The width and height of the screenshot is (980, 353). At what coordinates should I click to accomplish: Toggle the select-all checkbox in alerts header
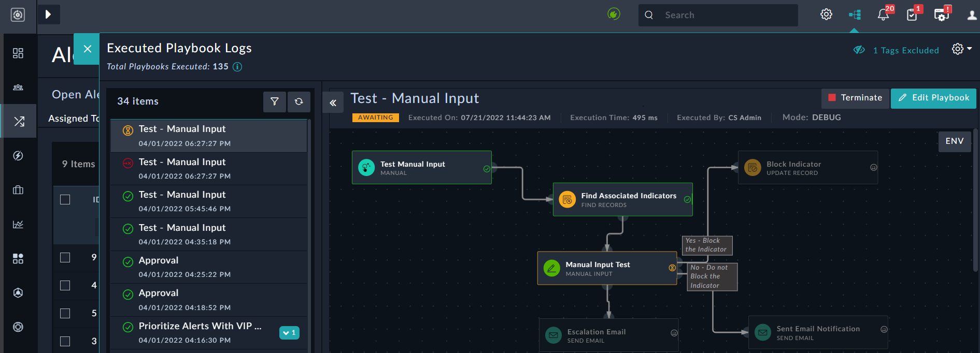[65, 200]
